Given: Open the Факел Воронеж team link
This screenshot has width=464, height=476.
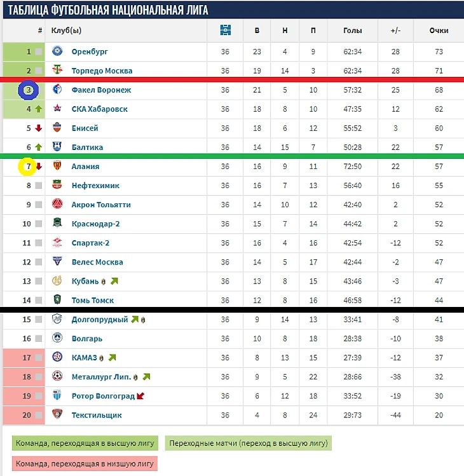Looking at the screenshot, I should click(x=102, y=90).
